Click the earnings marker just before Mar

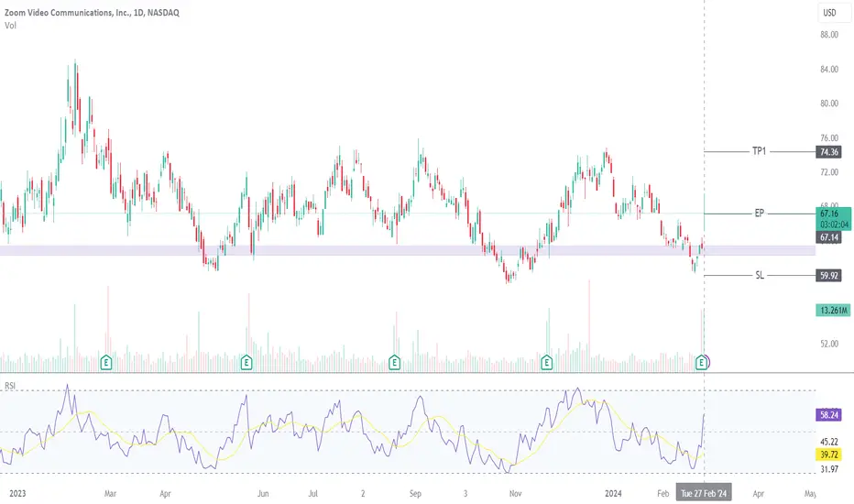point(106,361)
